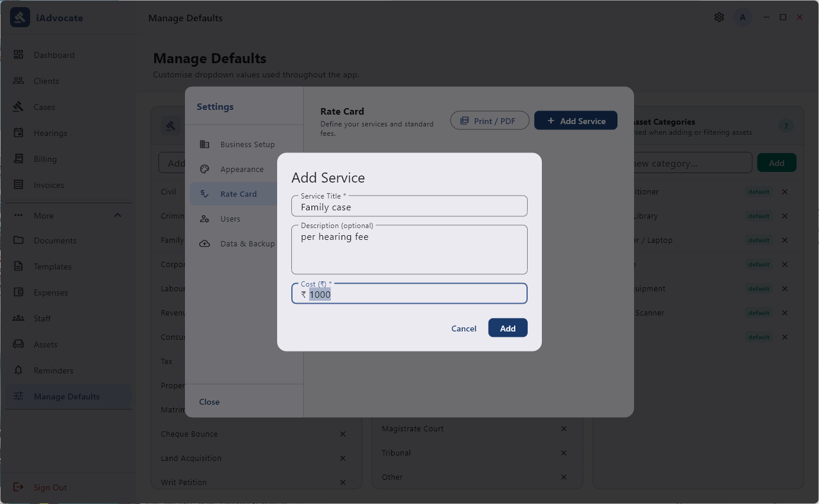This screenshot has height=504, width=819.
Task: Click the iAdvocate logo icon
Action: point(20,18)
